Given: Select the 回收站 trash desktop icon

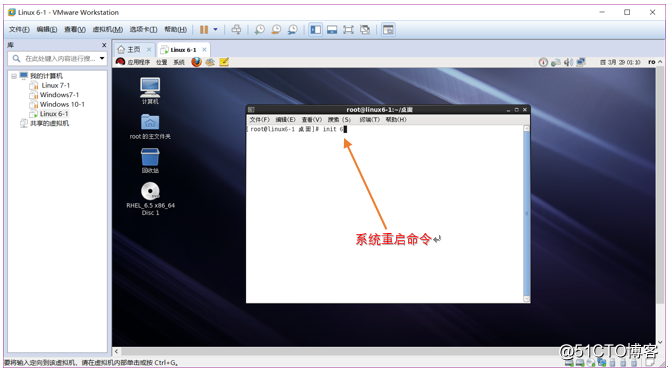Looking at the screenshot, I should pyautogui.click(x=150, y=161).
